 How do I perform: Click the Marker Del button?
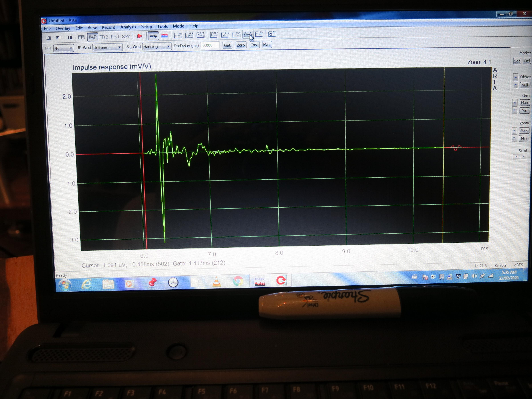pyautogui.click(x=527, y=61)
